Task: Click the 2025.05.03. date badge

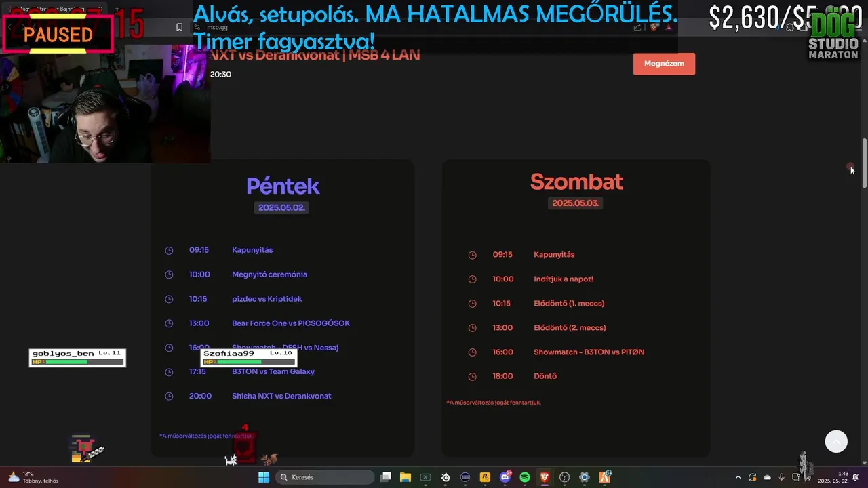Action: pos(576,203)
